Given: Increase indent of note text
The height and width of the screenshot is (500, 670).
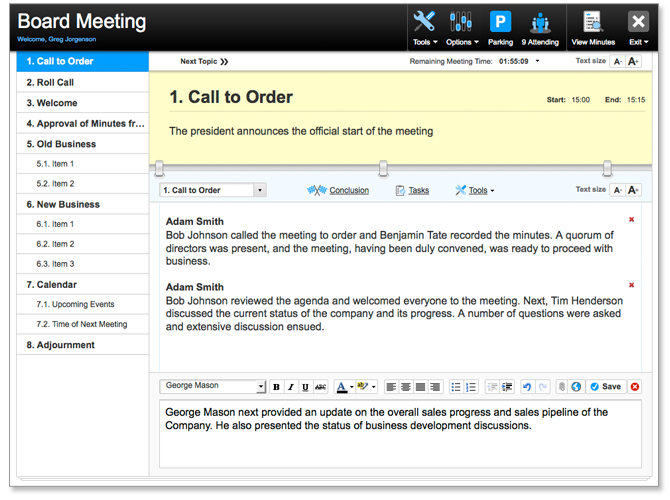Looking at the screenshot, I should (507, 387).
